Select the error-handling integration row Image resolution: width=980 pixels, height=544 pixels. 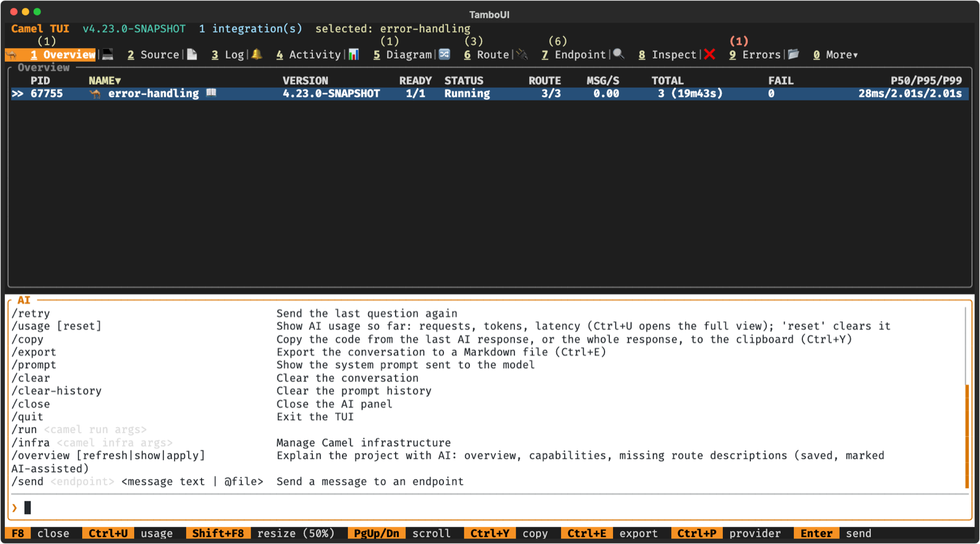(x=489, y=94)
